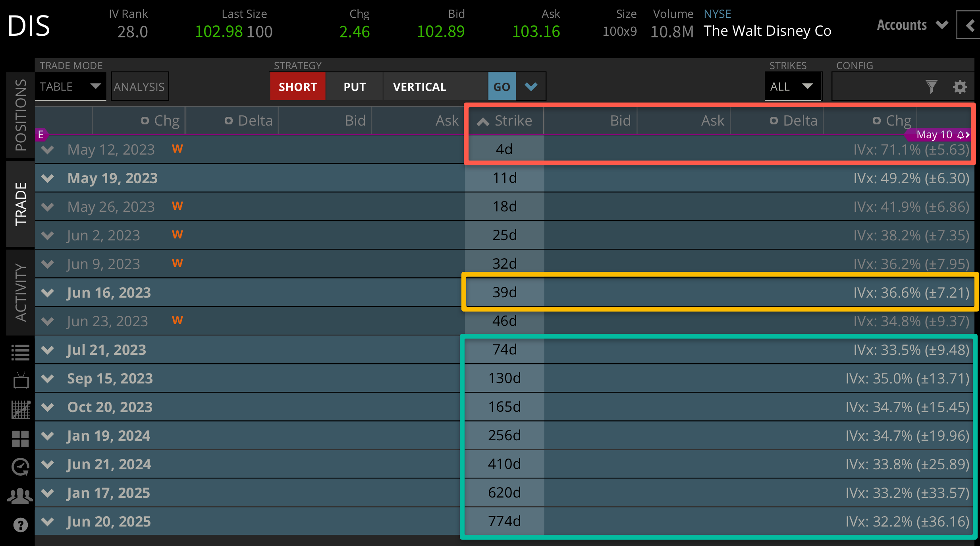The height and width of the screenshot is (546, 980).
Task: Click the clock history refresh icon
Action: click(x=20, y=467)
